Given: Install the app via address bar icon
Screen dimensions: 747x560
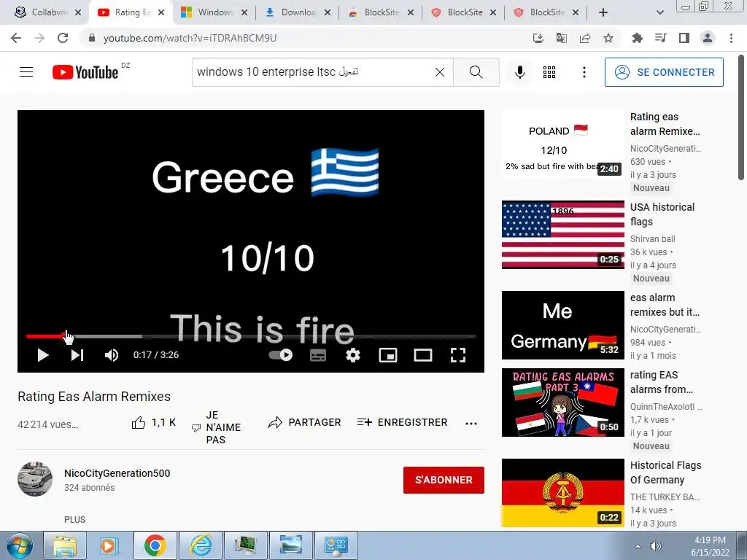Looking at the screenshot, I should [x=538, y=38].
